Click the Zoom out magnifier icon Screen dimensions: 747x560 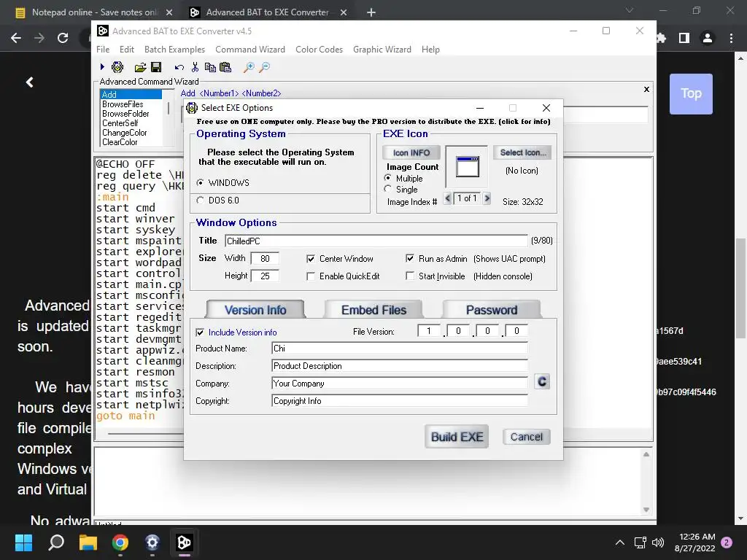point(264,67)
